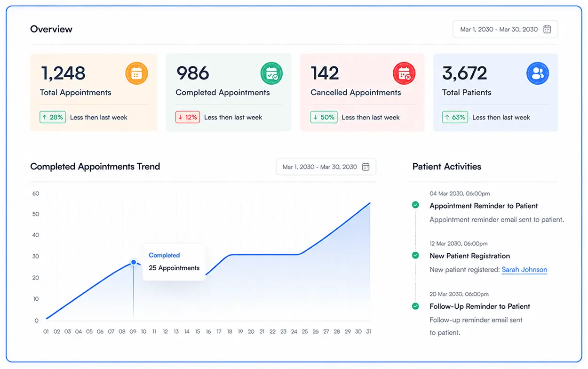
Task: Click the 'Patient Activities' heading
Action: tap(447, 167)
